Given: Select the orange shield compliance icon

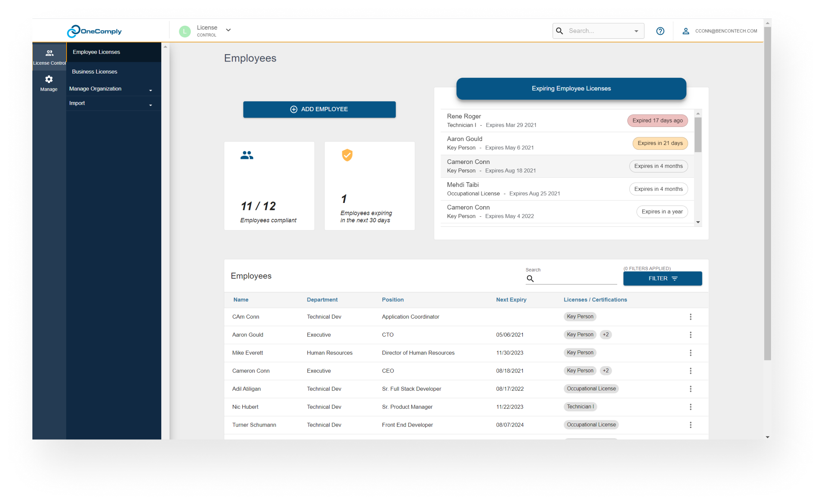Looking at the screenshot, I should (347, 155).
